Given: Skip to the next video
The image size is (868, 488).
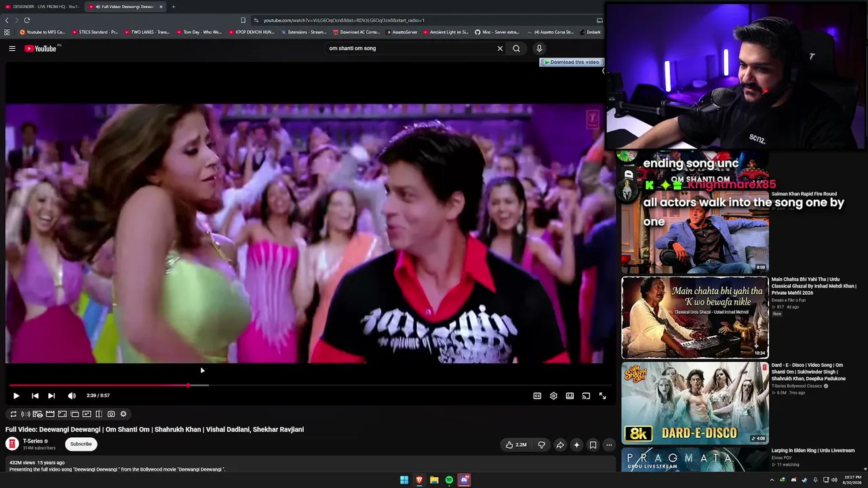Looking at the screenshot, I should pyautogui.click(x=52, y=396).
